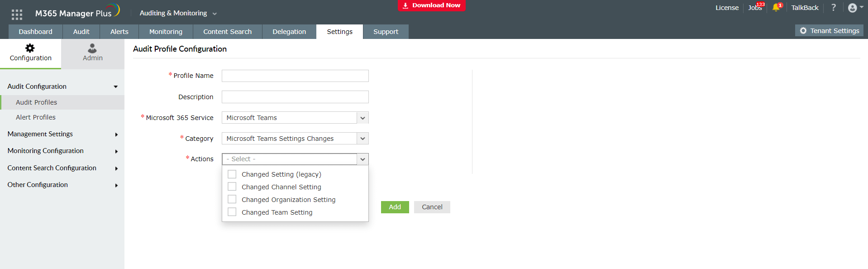Viewport: 868px width, 269px height.
Task: Check Changed Team Setting option
Action: coord(232,212)
